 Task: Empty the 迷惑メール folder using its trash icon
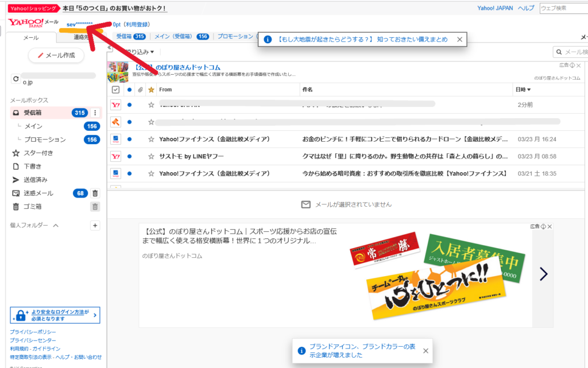pyautogui.click(x=95, y=193)
